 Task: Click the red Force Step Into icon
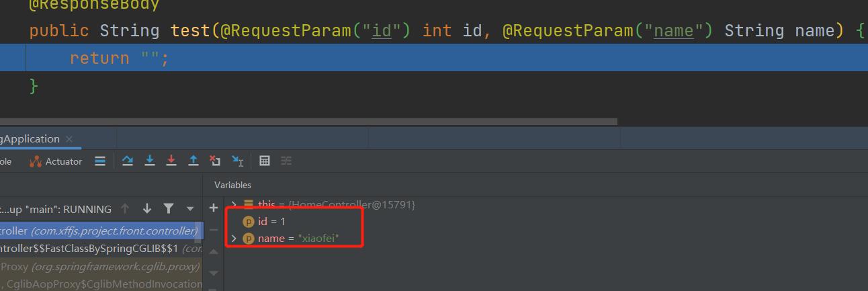[x=171, y=161]
